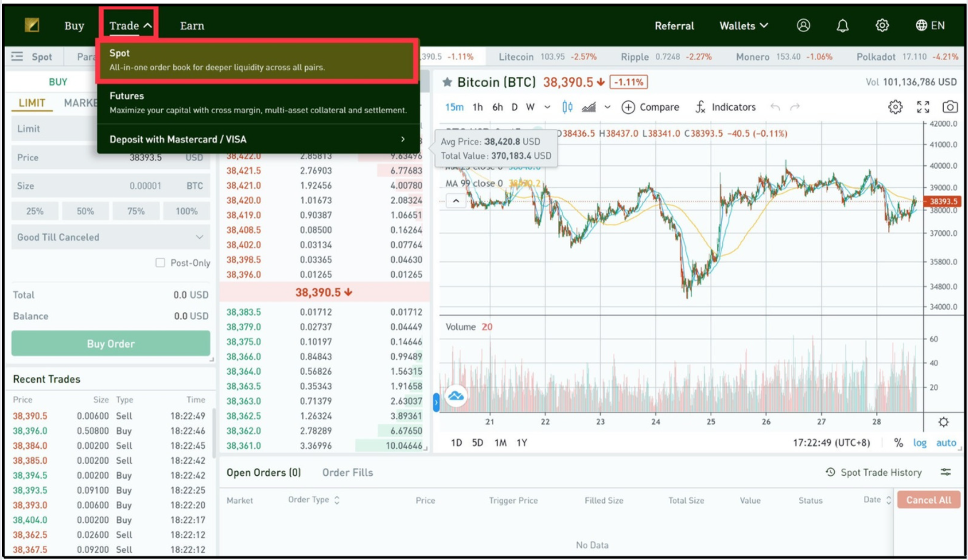Toggle log scale on chart
Screen dimensions: 968x560
tap(920, 442)
